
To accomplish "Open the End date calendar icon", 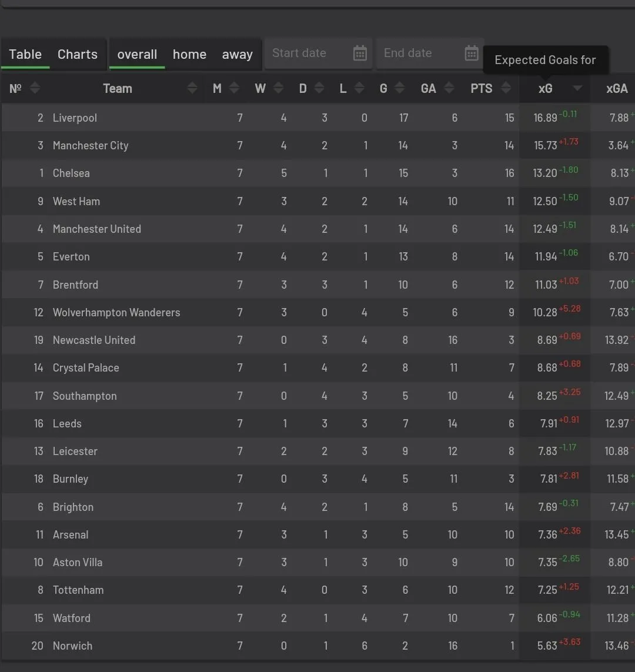I will click(472, 54).
